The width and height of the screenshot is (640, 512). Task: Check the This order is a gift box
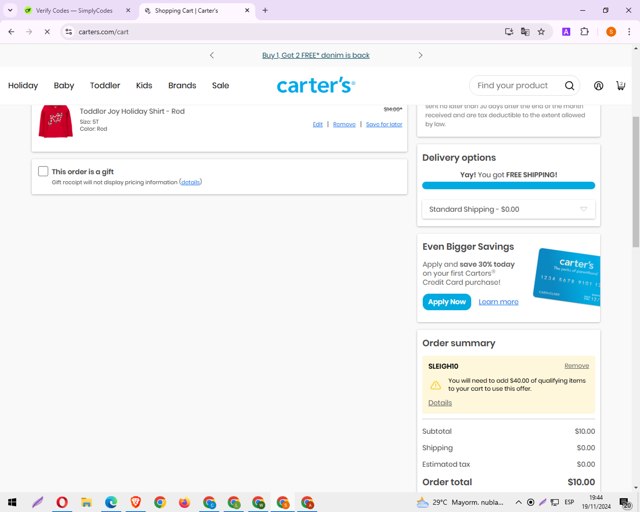click(x=43, y=171)
